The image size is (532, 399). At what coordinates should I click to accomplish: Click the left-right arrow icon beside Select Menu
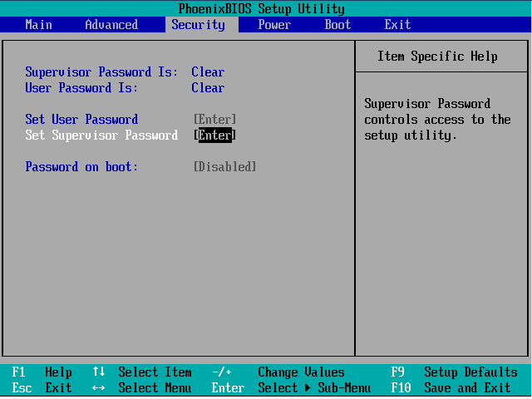(x=99, y=388)
